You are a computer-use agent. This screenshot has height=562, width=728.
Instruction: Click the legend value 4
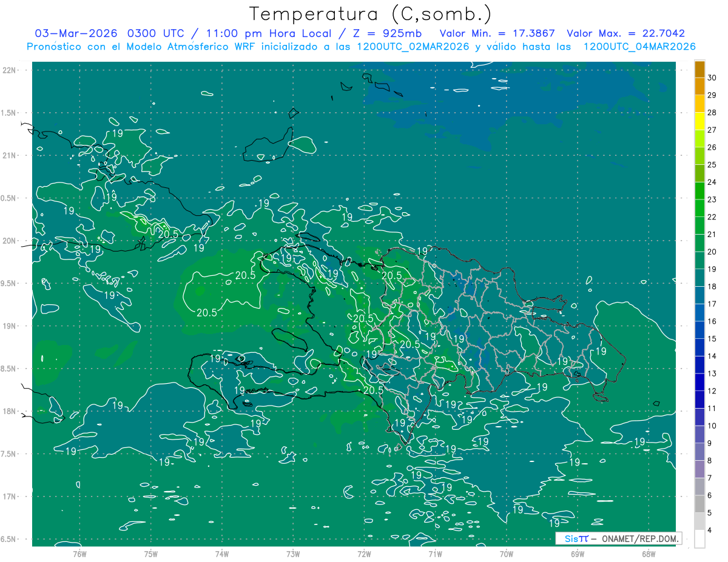(710, 530)
